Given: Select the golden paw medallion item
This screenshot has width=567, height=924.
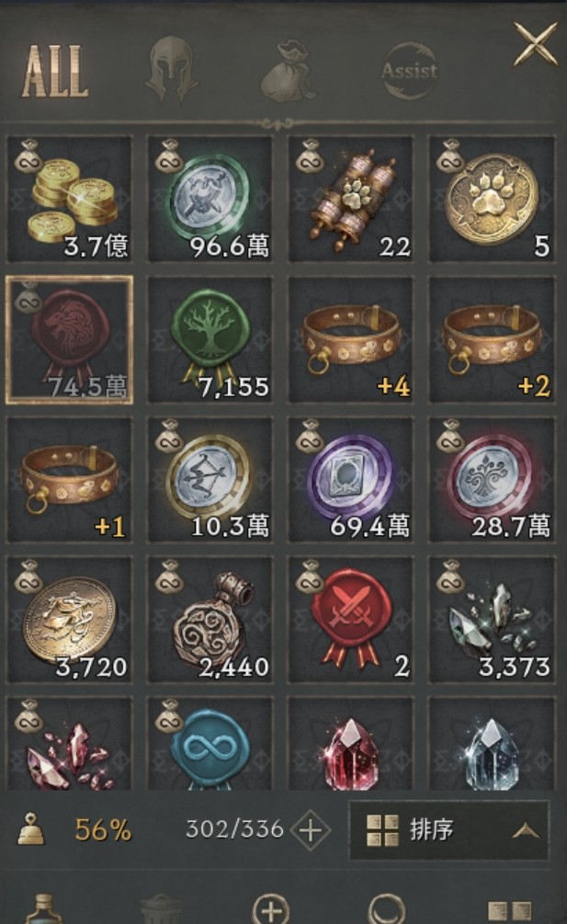Looking at the screenshot, I should (x=493, y=200).
